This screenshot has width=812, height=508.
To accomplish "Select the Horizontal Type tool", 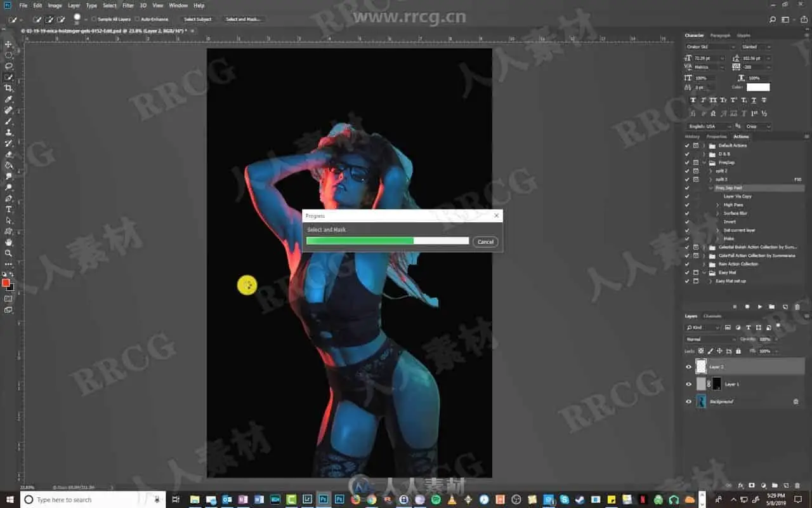I will tap(9, 209).
